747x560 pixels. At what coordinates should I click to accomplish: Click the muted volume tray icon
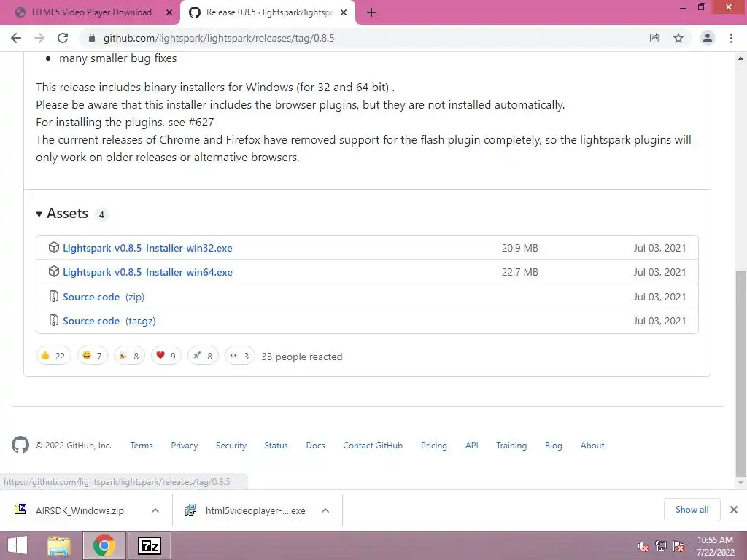pos(643,546)
